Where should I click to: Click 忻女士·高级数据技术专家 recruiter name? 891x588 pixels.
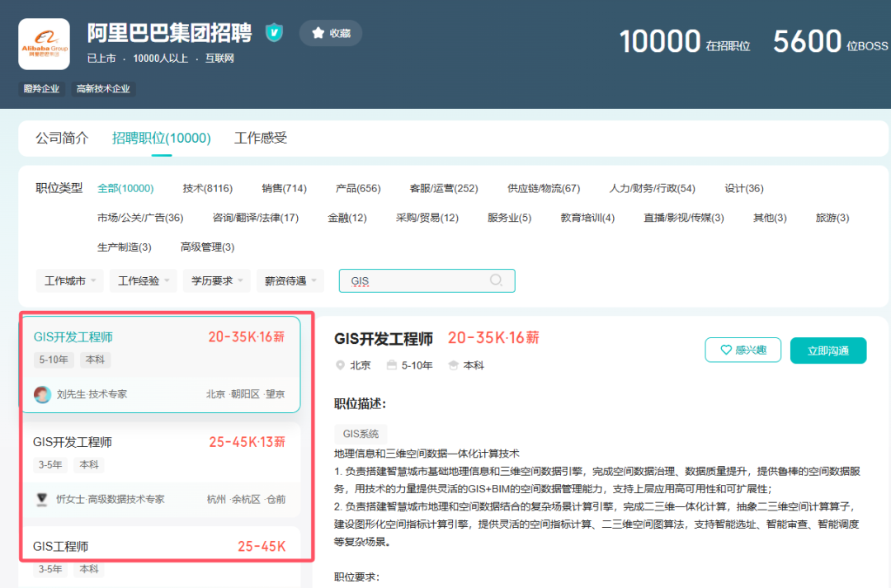click(x=111, y=500)
